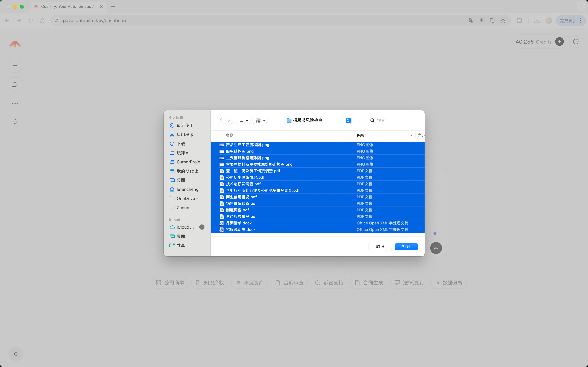Open the 招股书风险检查 folder path dropdown
Image resolution: width=588 pixels, height=367 pixels.
(x=348, y=120)
